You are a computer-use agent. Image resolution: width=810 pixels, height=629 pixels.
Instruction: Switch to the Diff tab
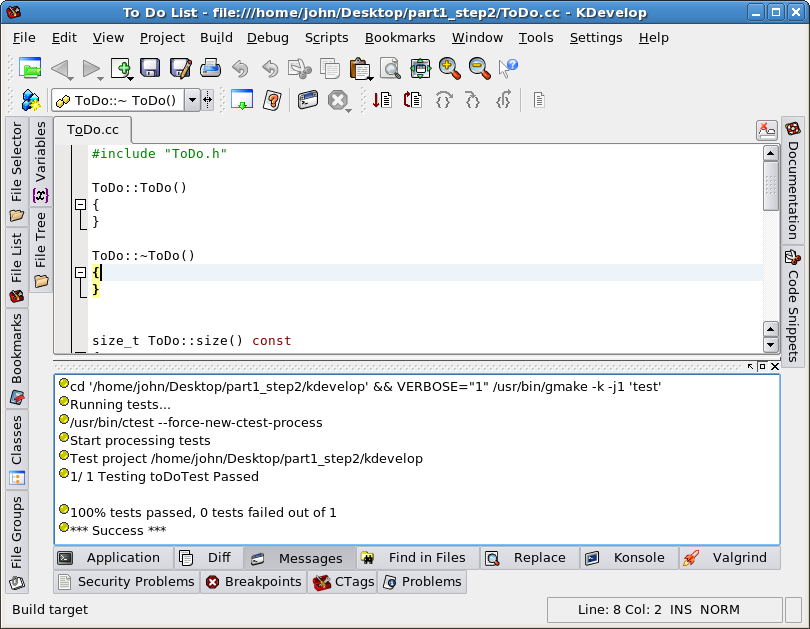(209, 558)
